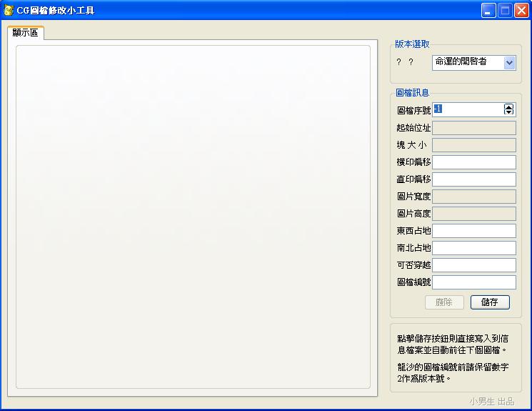532x411 pixels.
Task: Click the 刪除 button
Action: [444, 302]
